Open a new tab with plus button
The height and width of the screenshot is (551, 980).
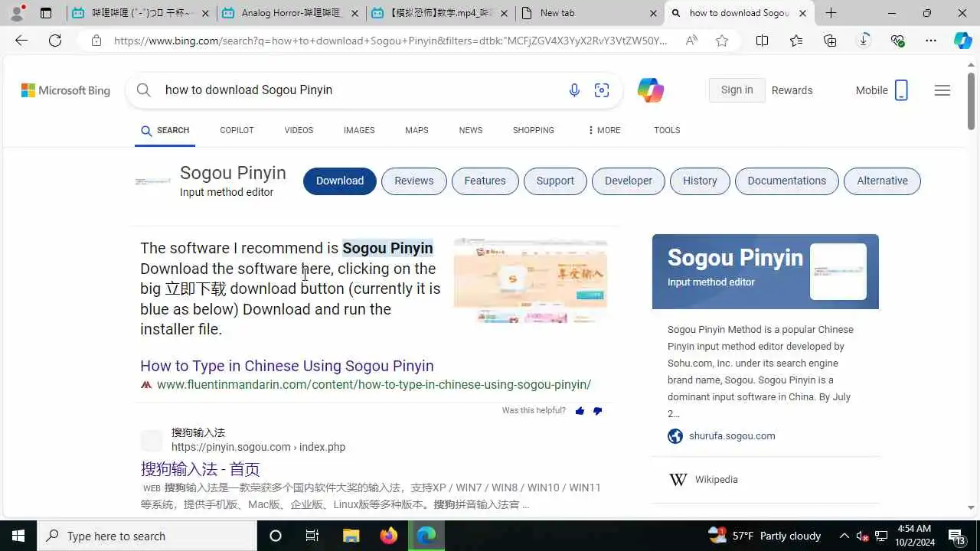831,13
